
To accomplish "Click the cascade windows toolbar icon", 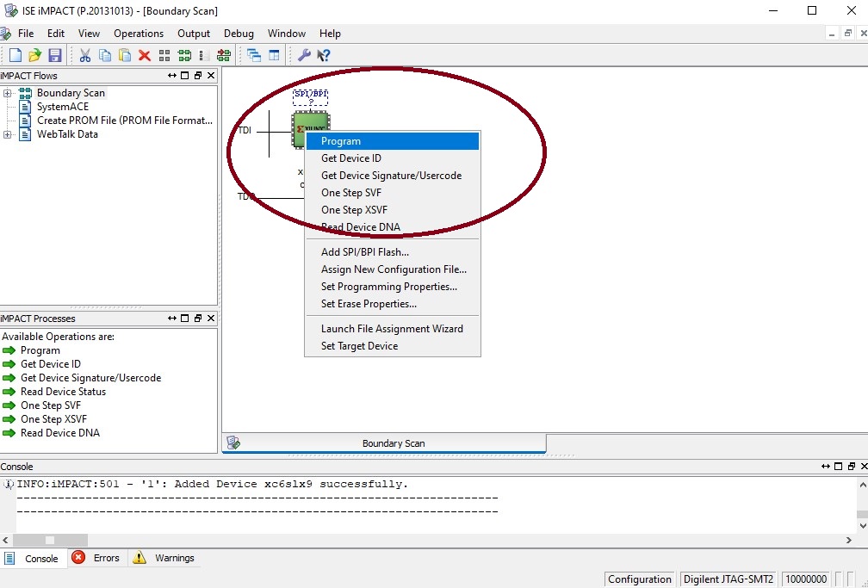I will click(x=254, y=55).
